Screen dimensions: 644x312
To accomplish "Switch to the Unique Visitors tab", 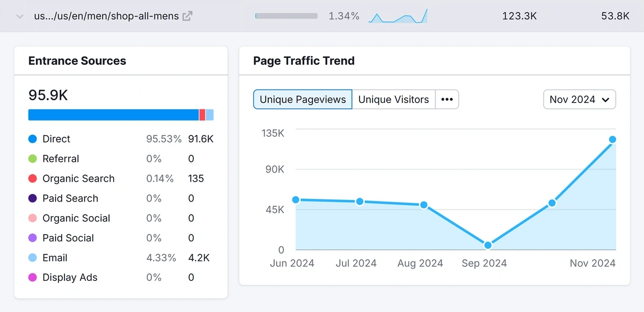I will 393,99.
